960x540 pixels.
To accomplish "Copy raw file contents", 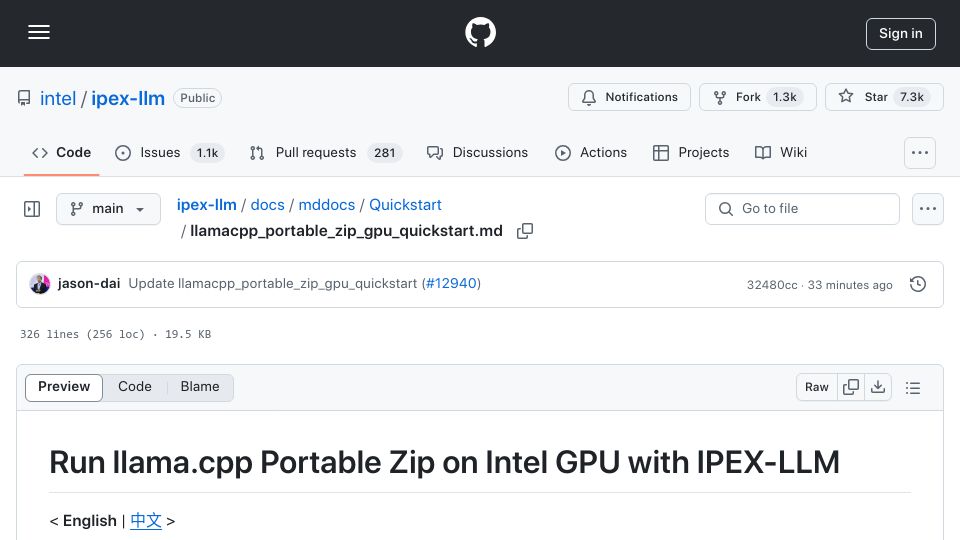I will (851, 388).
